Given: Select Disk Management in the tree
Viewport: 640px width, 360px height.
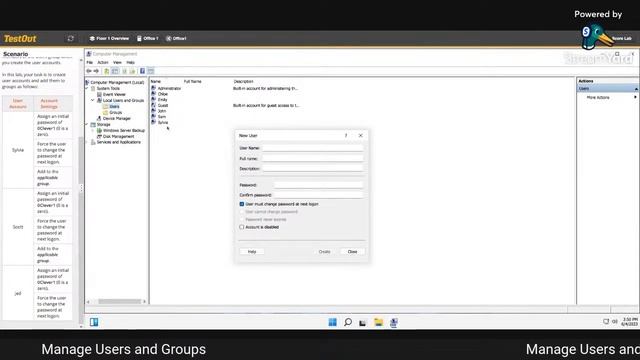Looking at the screenshot, I should click(x=118, y=136).
